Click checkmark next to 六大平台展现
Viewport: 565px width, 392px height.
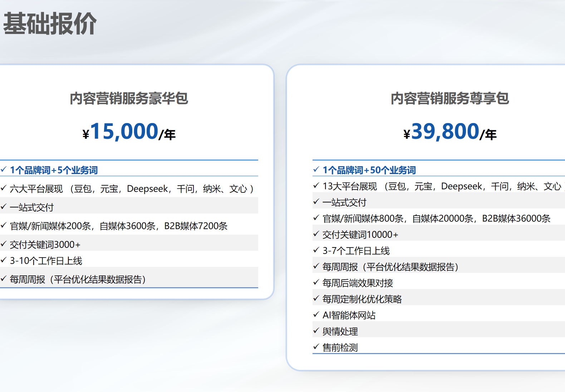click(x=4, y=187)
